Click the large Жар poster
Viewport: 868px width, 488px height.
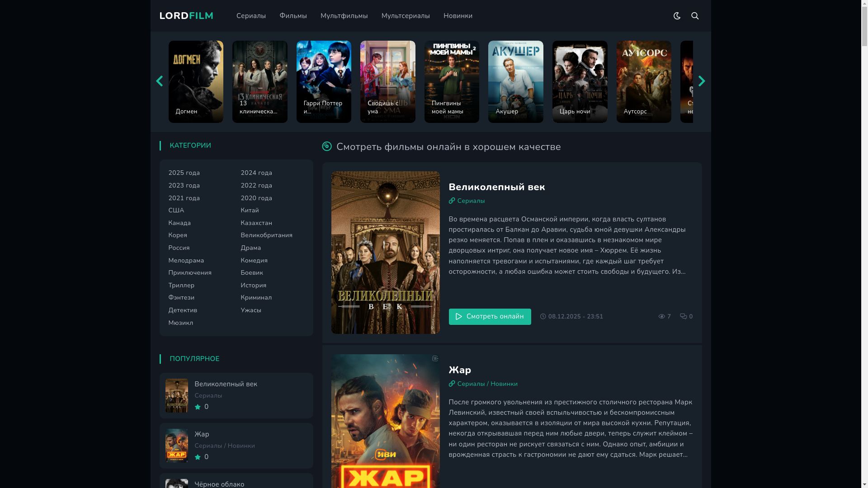point(385,421)
